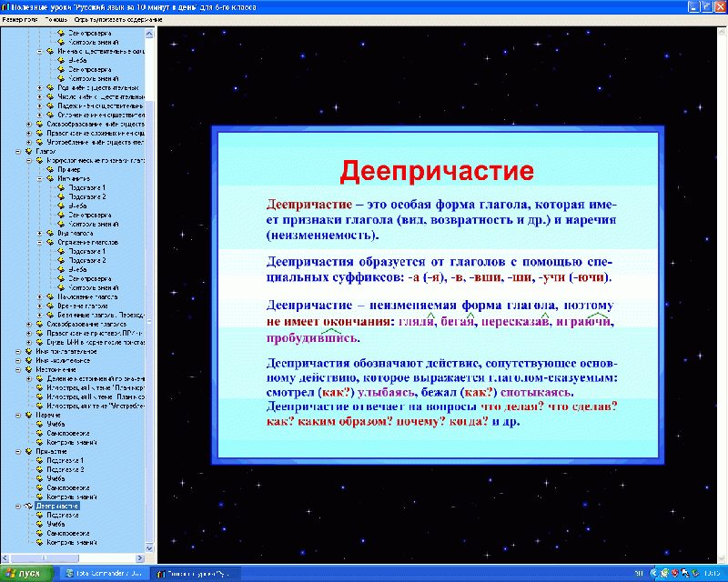This screenshot has width=728, height=582.
Task: Expand the Наклонение глагола node
Action: tap(39, 296)
